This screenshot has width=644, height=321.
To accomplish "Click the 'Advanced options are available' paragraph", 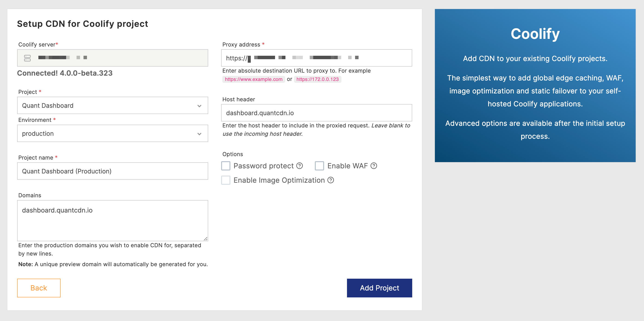I will (535, 130).
